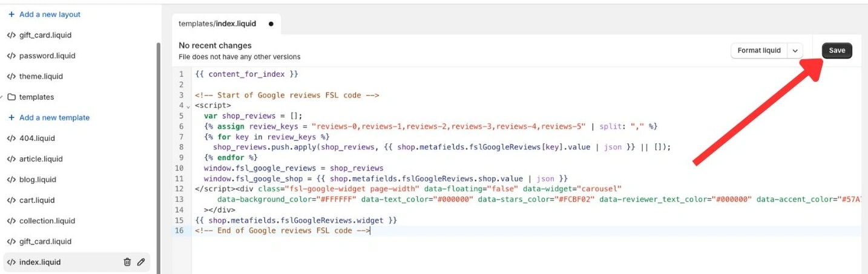Open collection.liquid file
Screen dimensions: 868x274
coord(47,221)
